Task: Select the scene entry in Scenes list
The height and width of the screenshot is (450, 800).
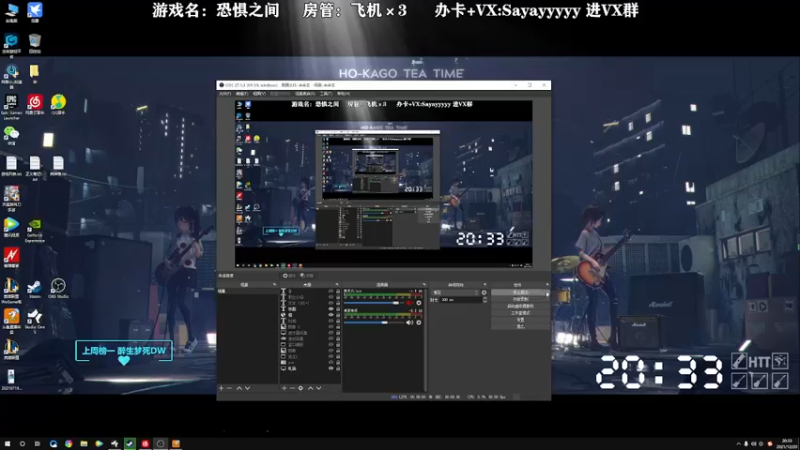Action: click(x=248, y=291)
